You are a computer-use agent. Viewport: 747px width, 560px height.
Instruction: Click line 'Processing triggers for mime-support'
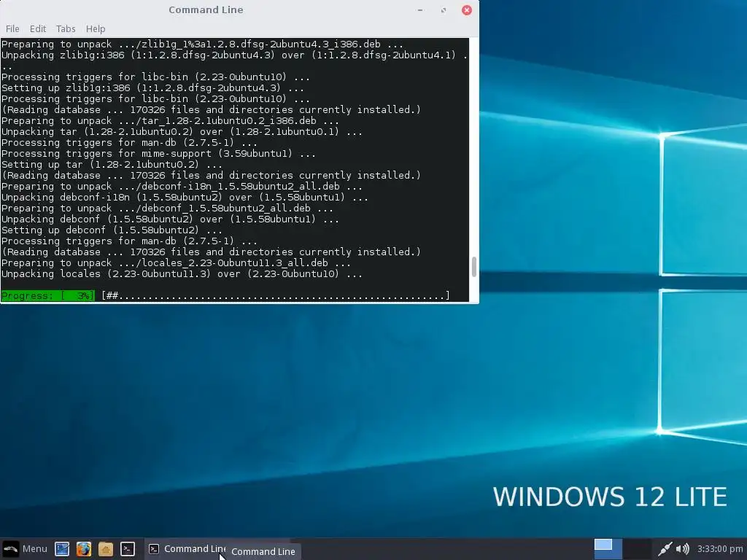click(x=158, y=153)
